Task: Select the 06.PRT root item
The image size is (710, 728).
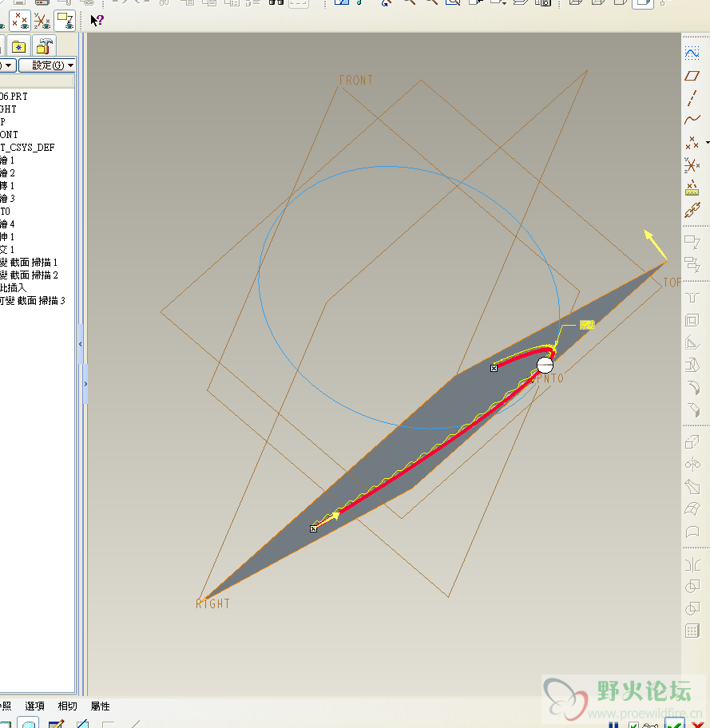Action: tap(14, 97)
